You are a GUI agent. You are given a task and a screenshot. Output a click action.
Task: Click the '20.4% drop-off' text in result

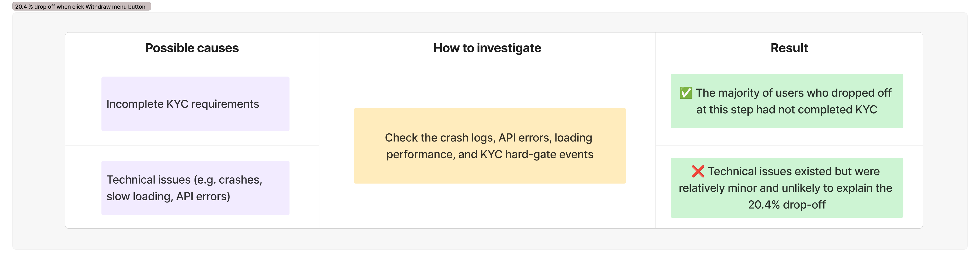tap(787, 205)
